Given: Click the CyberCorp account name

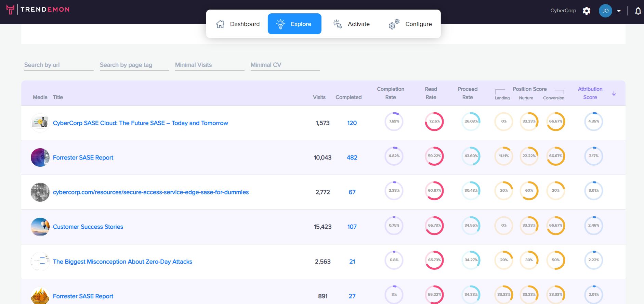Looking at the screenshot, I should coord(563,11).
